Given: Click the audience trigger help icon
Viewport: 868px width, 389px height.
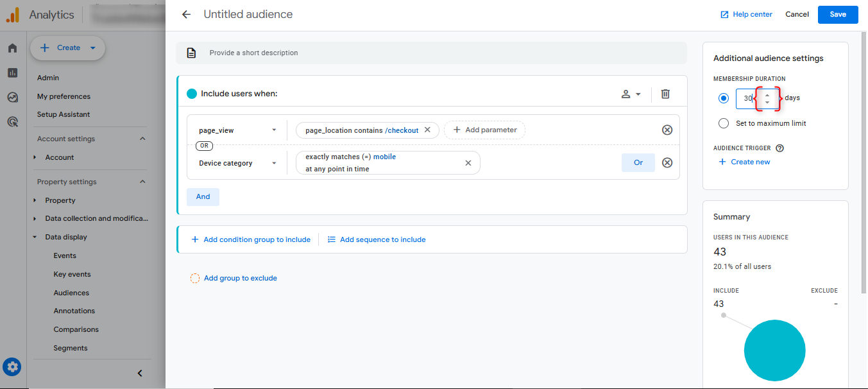Looking at the screenshot, I should pyautogui.click(x=779, y=148).
